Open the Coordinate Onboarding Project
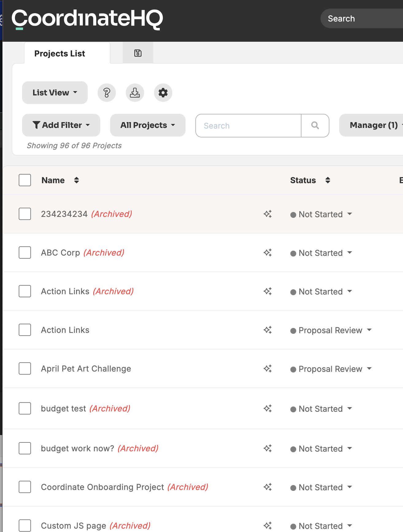The width and height of the screenshot is (403, 532). (x=103, y=487)
